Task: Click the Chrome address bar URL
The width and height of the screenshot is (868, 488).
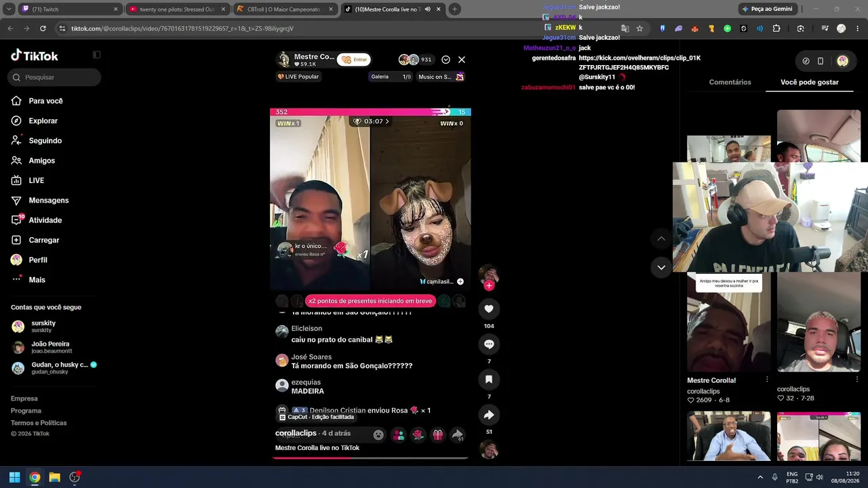Action: pos(182,28)
